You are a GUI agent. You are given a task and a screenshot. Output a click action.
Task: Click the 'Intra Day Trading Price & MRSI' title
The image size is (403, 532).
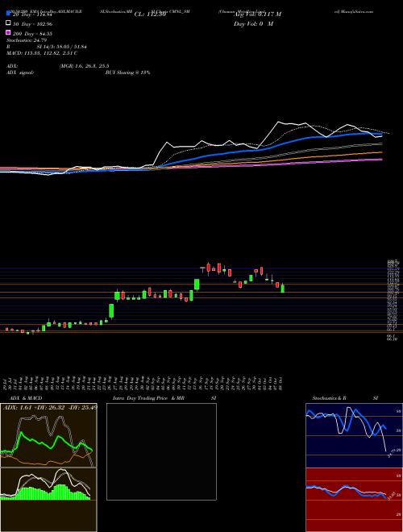tap(164, 398)
